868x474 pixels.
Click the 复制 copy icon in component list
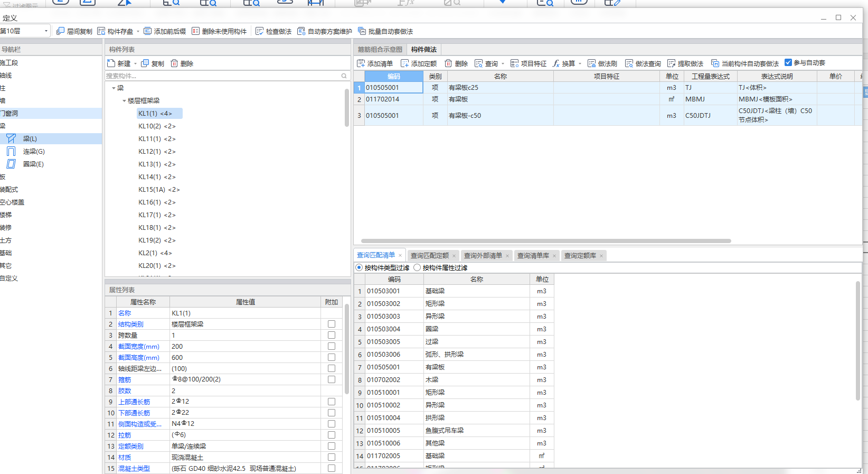coord(145,63)
